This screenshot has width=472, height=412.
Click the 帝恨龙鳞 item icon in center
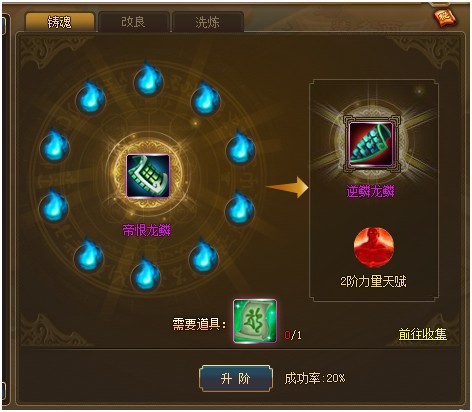[x=148, y=176]
